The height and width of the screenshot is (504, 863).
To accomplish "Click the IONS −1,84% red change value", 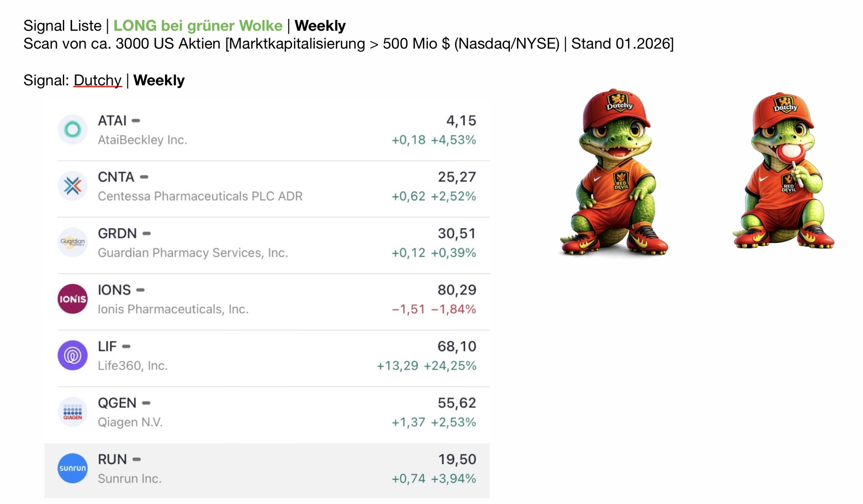I will [x=454, y=309].
